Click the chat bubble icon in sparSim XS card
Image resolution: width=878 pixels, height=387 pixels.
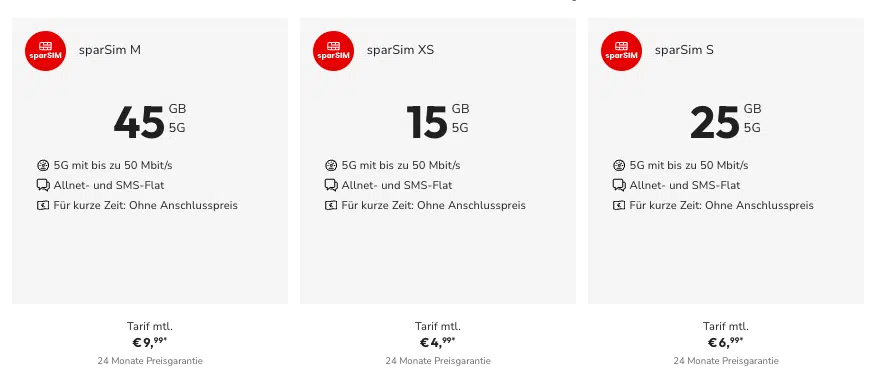pyautogui.click(x=331, y=185)
